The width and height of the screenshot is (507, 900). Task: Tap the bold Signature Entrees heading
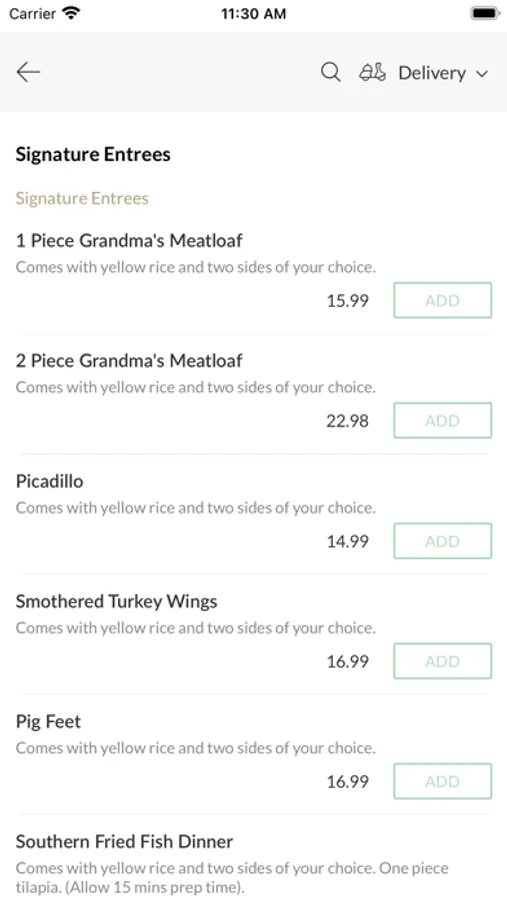(93, 154)
